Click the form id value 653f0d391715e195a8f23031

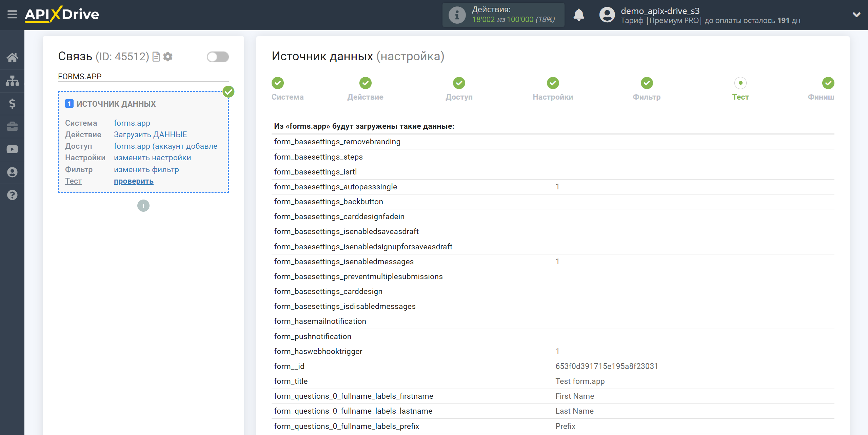(x=607, y=366)
